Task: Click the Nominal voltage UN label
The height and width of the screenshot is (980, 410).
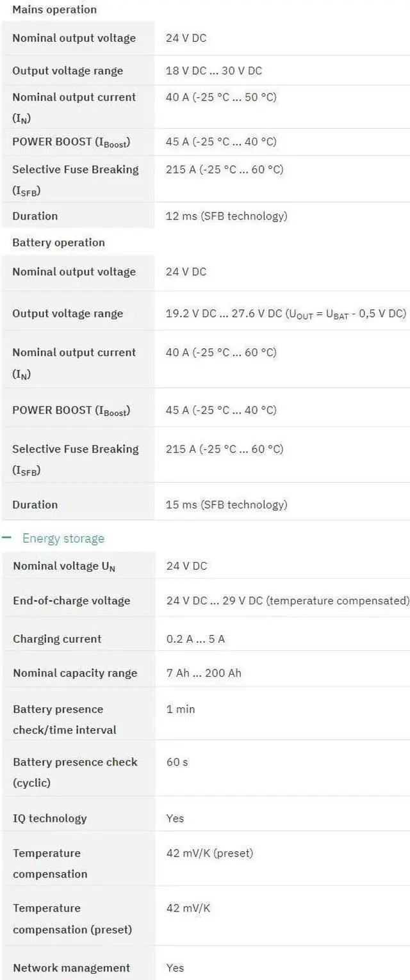Action: click(64, 566)
